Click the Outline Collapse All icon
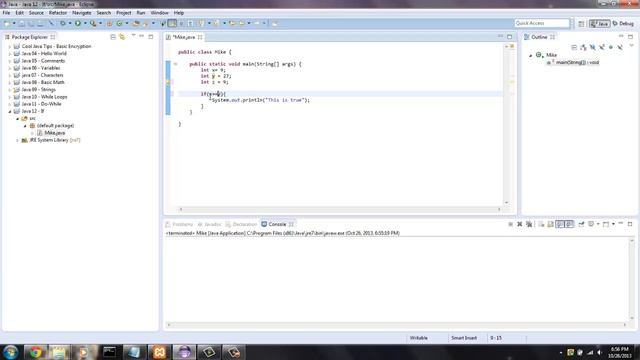The image size is (640, 360). pos(574,47)
